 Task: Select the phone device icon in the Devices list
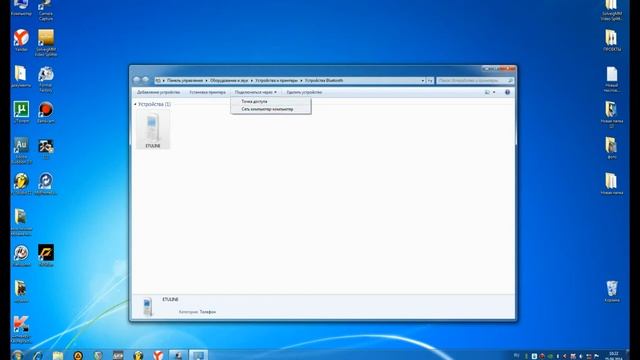click(153, 129)
